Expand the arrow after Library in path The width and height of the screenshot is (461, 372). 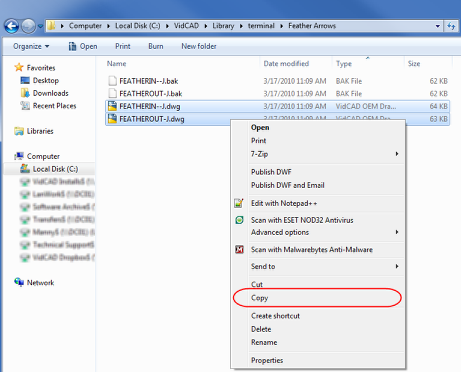pos(241,26)
